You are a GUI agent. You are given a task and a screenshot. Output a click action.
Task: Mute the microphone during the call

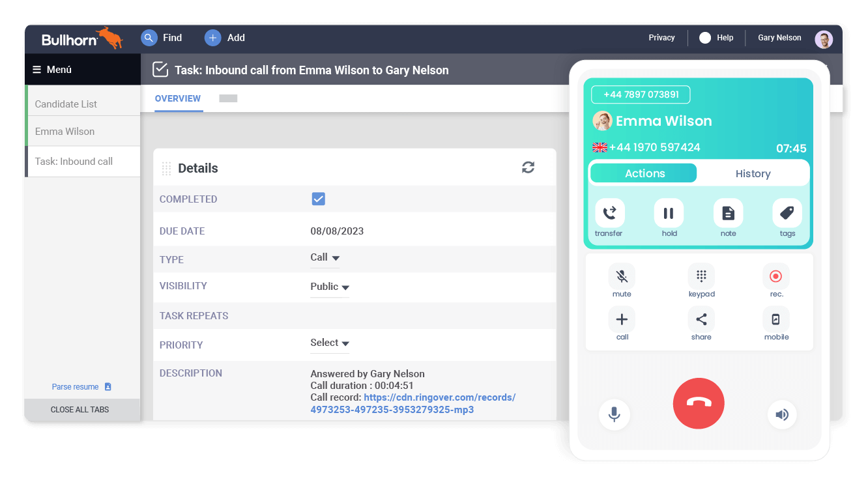[x=622, y=276]
